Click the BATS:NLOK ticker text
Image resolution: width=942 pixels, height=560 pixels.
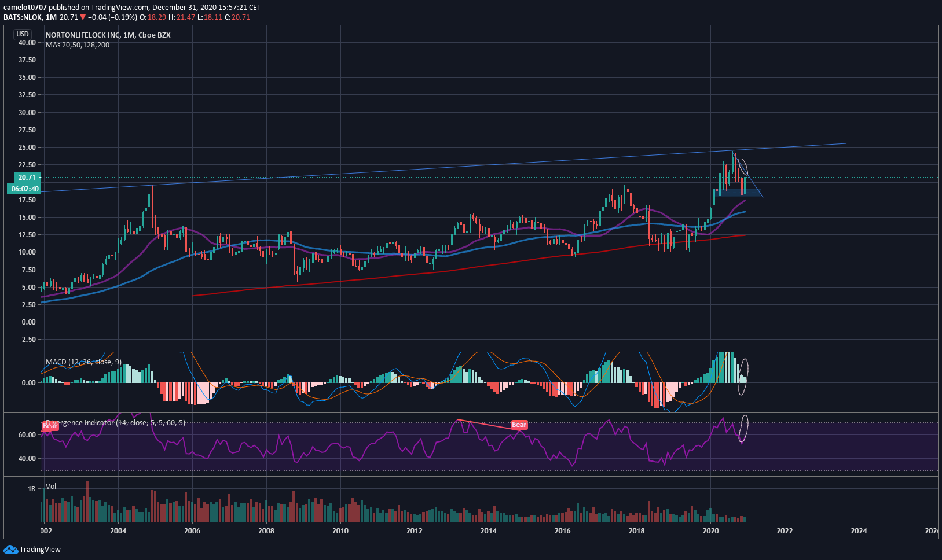23,17
